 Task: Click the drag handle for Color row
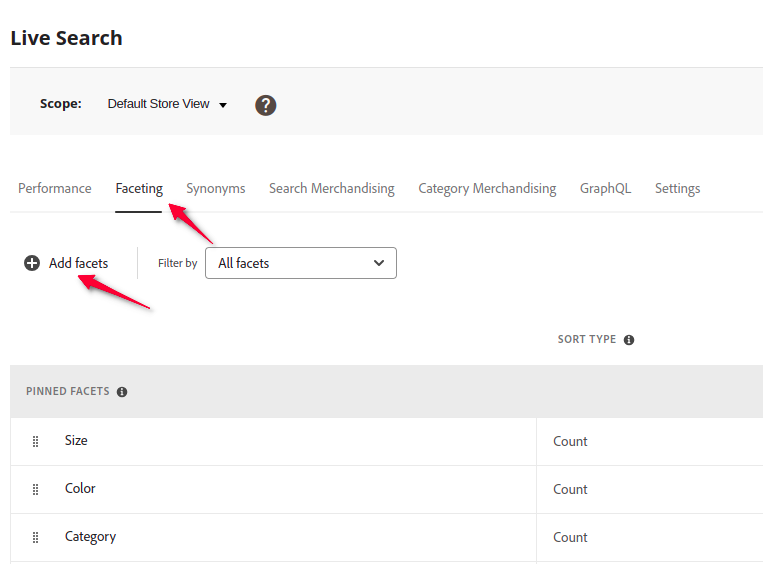[36, 489]
